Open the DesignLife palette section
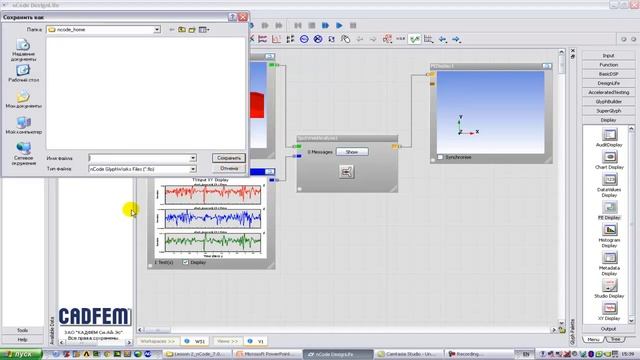640x360 pixels. (x=608, y=83)
